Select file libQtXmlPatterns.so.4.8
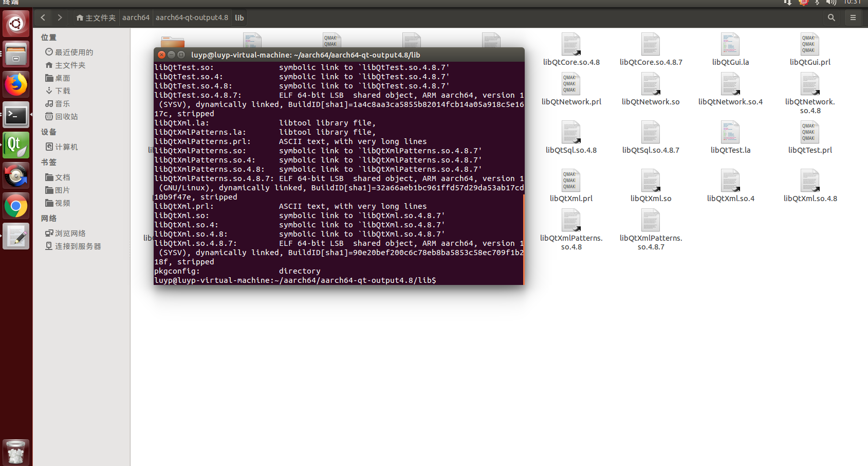The height and width of the screenshot is (466, 868). click(x=571, y=230)
